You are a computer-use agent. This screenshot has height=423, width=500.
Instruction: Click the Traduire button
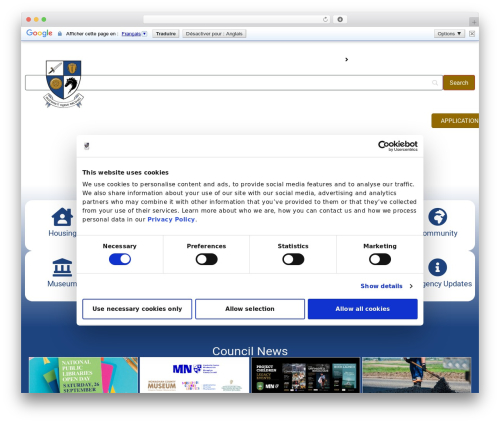(x=166, y=34)
